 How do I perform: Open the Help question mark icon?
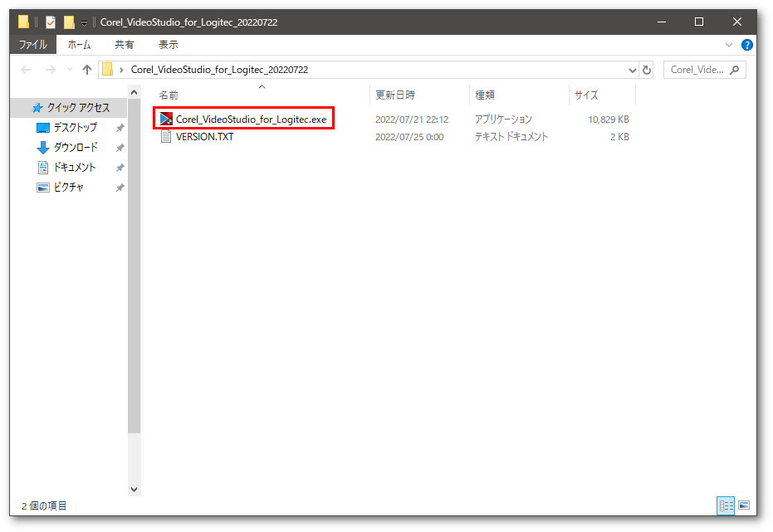[x=747, y=45]
